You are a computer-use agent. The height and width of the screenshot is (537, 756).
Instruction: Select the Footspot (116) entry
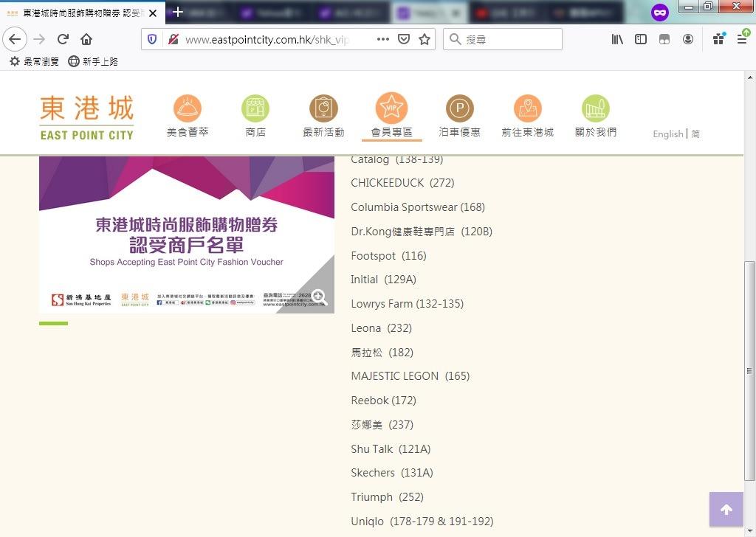coord(388,256)
